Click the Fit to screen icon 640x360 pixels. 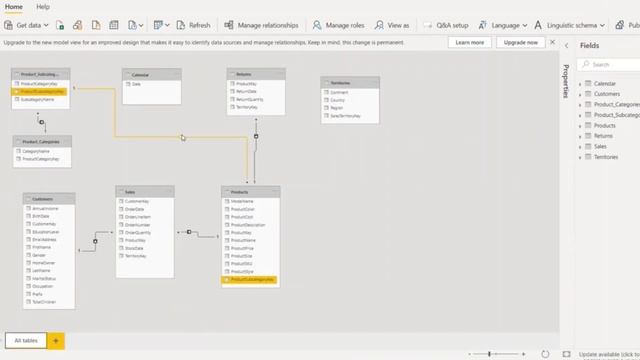pyautogui.click(x=567, y=354)
